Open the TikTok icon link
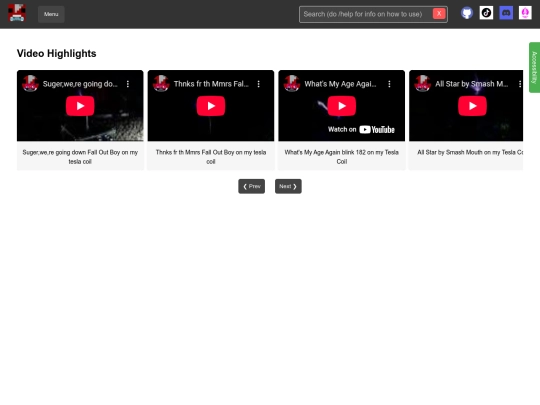The height and width of the screenshot is (405, 540). [486, 13]
